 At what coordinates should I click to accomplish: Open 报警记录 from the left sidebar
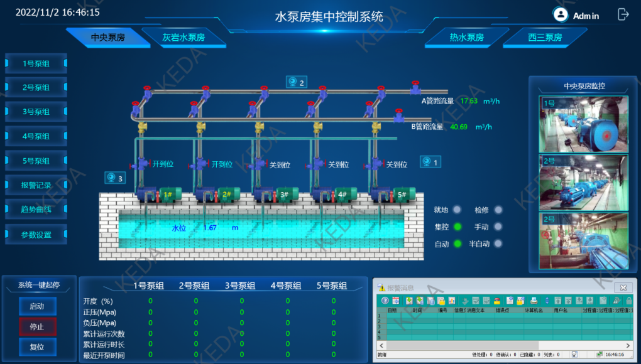pyautogui.click(x=36, y=185)
